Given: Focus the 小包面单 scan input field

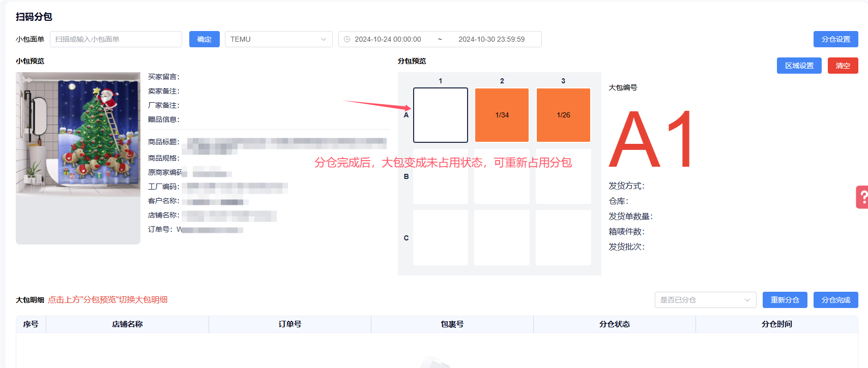Looking at the screenshot, I should click(x=116, y=39).
